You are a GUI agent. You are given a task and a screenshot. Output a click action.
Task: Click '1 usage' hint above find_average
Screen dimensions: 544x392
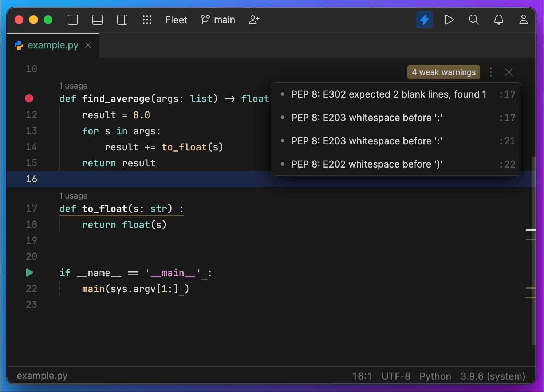click(74, 86)
